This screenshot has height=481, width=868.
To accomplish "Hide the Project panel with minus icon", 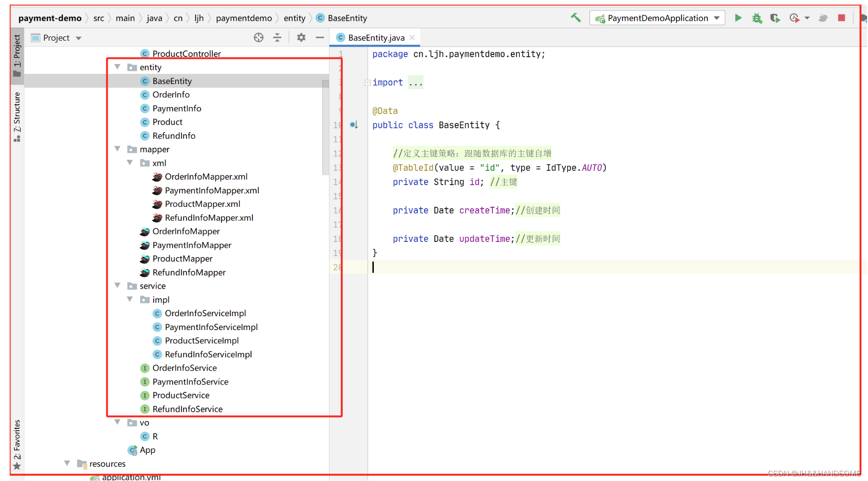I will (320, 37).
